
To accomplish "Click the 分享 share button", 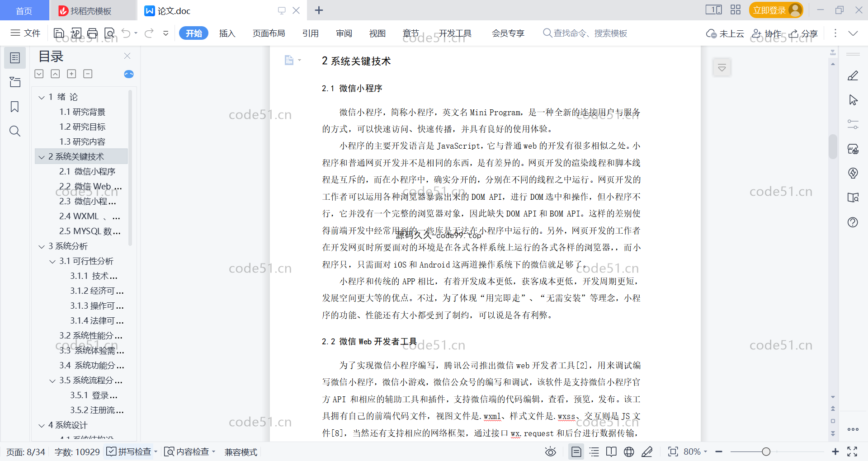I will (804, 33).
